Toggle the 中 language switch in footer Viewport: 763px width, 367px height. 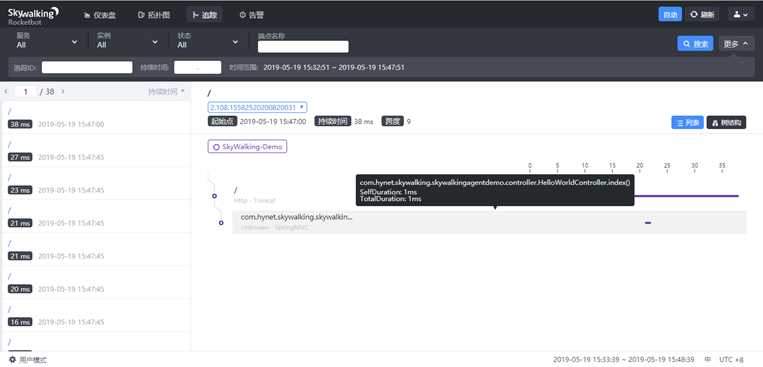pyautogui.click(x=708, y=360)
